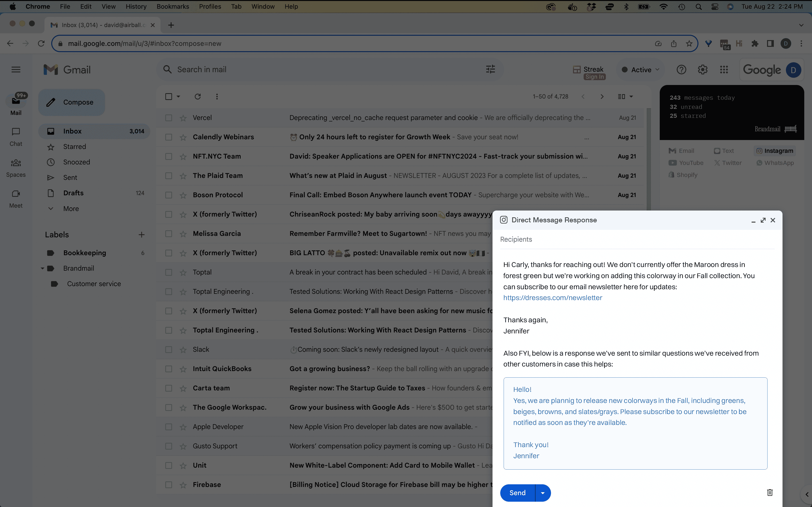Screen dimensions: 812x507
Task: Open the Bookmarks menu in the menu bar
Action: pyautogui.click(x=173, y=6)
